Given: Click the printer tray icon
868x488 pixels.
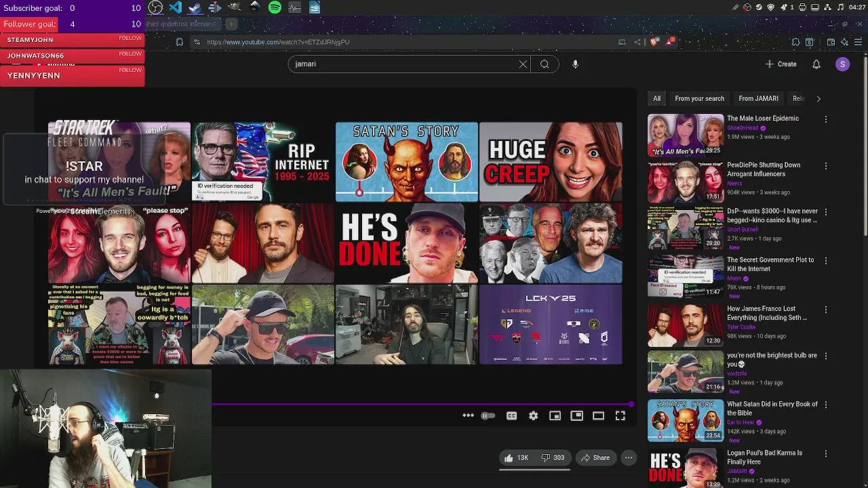Looking at the screenshot, I should pos(802,7).
